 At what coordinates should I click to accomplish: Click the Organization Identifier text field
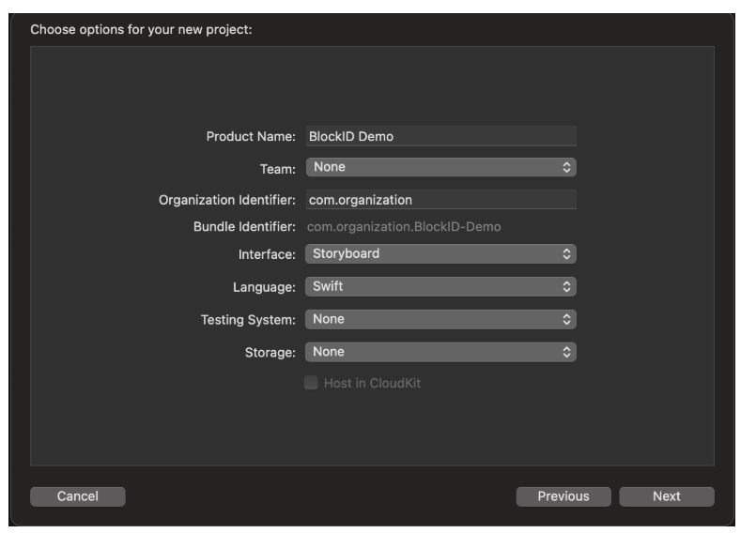point(440,200)
